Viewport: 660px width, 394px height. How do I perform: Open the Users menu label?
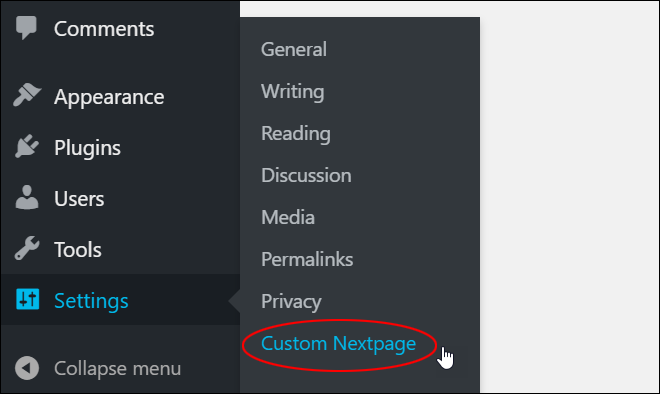click(x=79, y=199)
